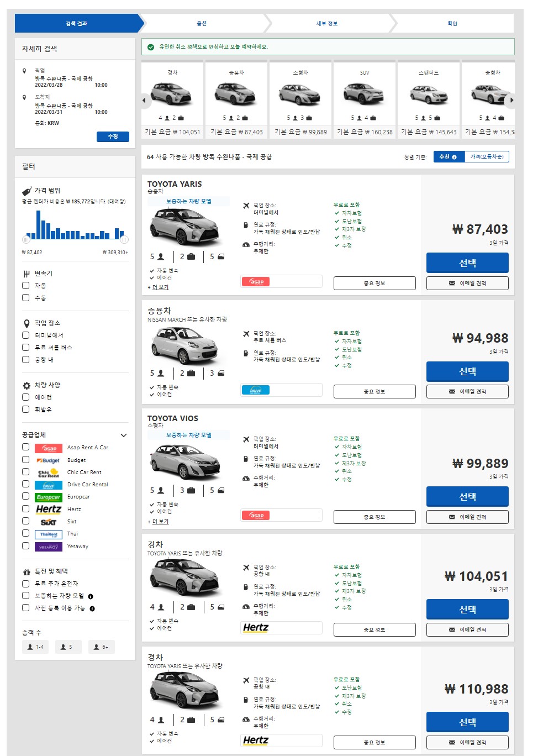538x756 pixels.
Task: Select the car priced ₩94,988
Action: (x=467, y=371)
